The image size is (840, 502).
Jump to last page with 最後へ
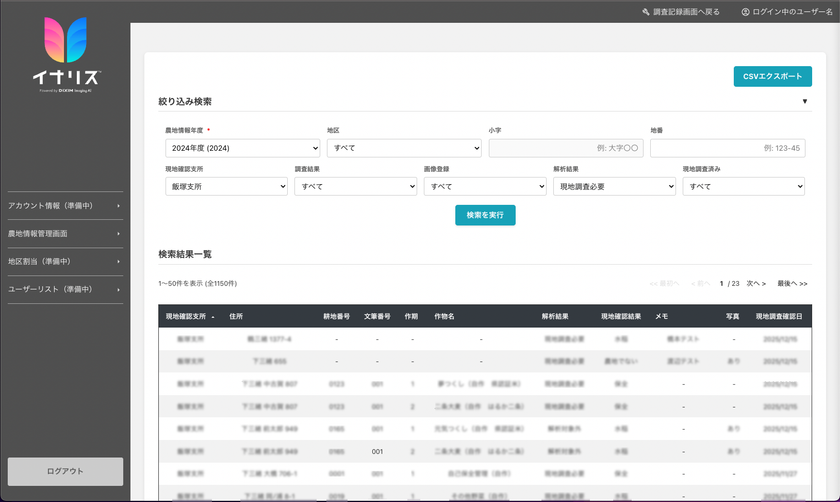pos(792,284)
